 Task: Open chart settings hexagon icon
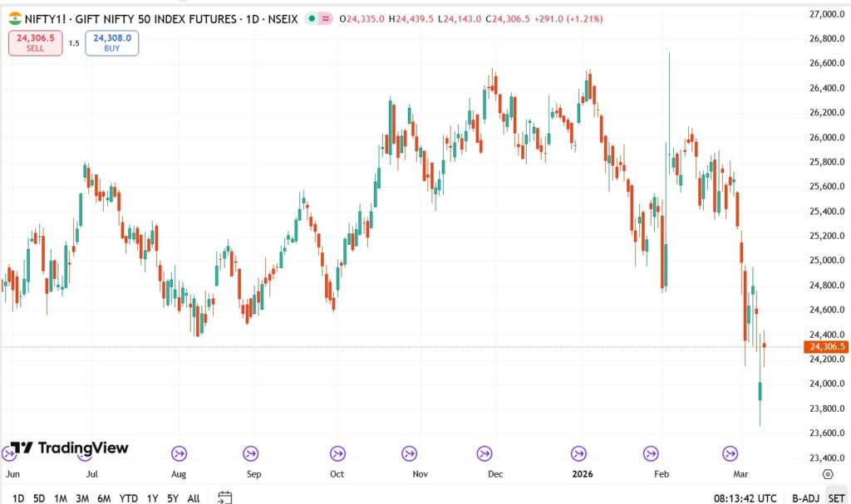coord(828,474)
